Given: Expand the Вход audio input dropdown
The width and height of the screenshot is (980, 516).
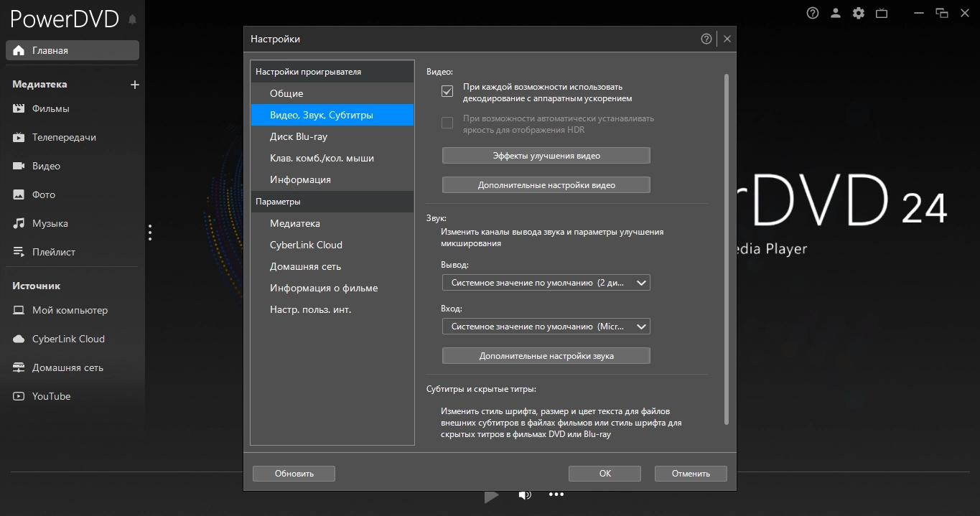Looking at the screenshot, I should pyautogui.click(x=546, y=327).
